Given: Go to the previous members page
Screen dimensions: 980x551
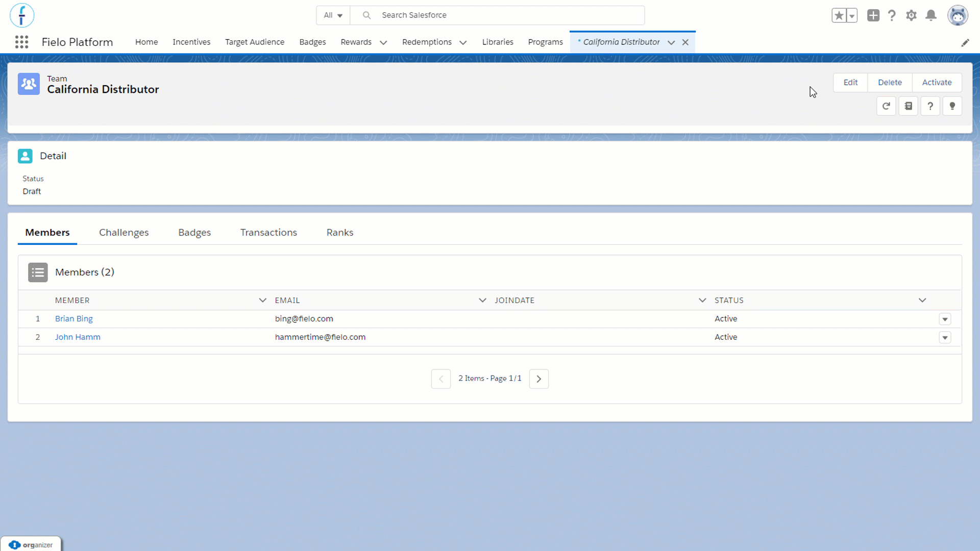Looking at the screenshot, I should pos(441,379).
